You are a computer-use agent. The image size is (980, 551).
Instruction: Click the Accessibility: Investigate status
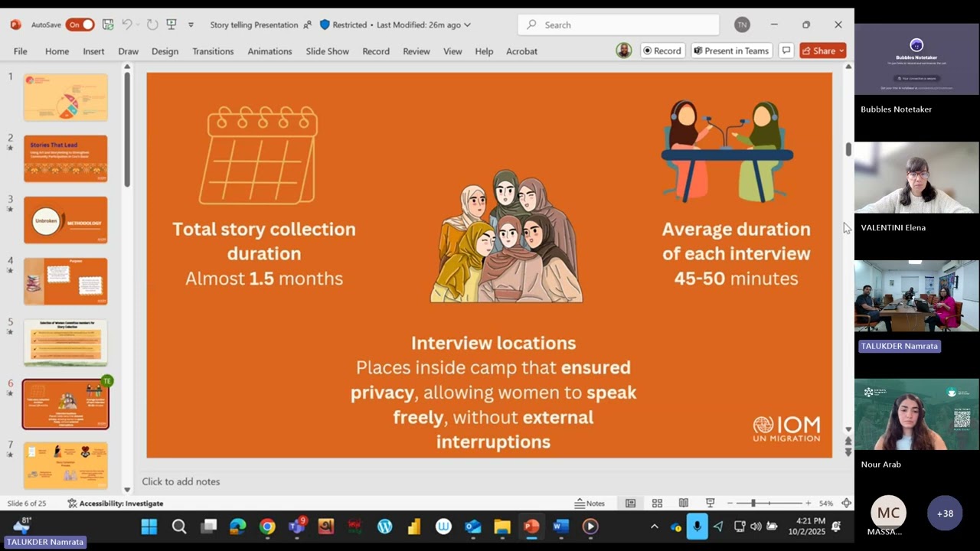(x=116, y=504)
